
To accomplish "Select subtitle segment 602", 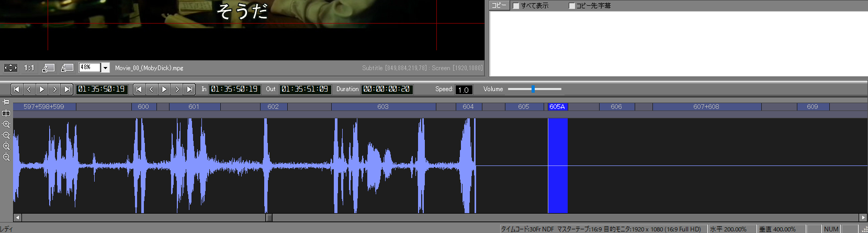I will 274,107.
